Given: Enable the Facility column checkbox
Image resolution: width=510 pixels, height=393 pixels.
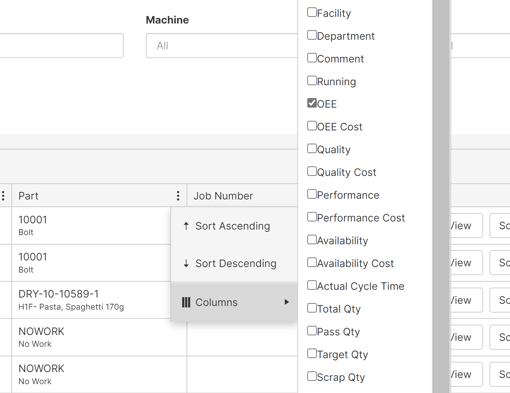Looking at the screenshot, I should point(312,12).
